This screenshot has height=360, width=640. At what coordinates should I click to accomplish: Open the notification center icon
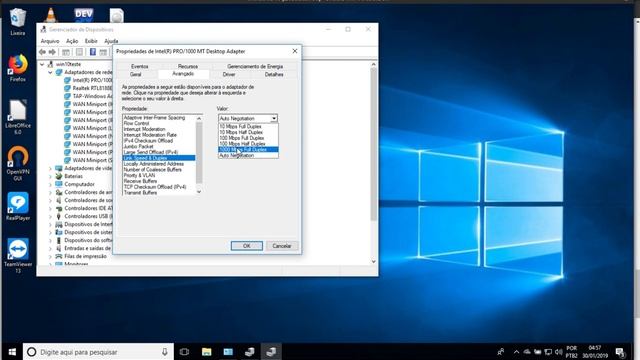click(x=620, y=352)
